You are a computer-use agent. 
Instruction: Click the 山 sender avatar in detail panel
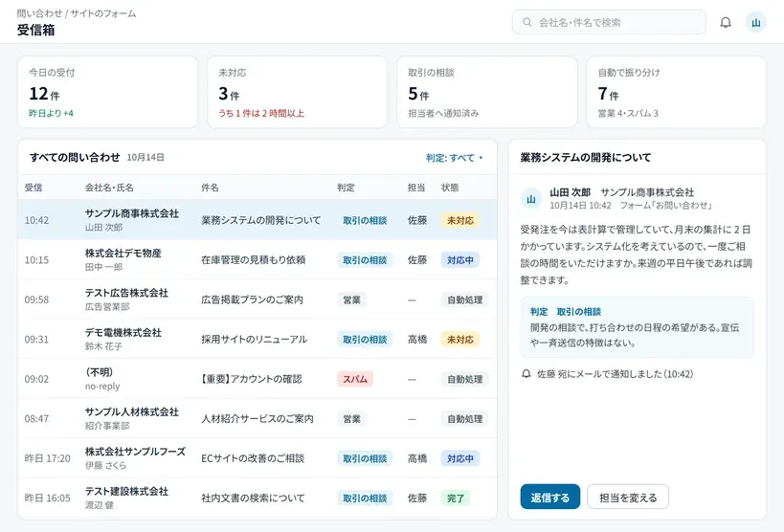point(531,199)
